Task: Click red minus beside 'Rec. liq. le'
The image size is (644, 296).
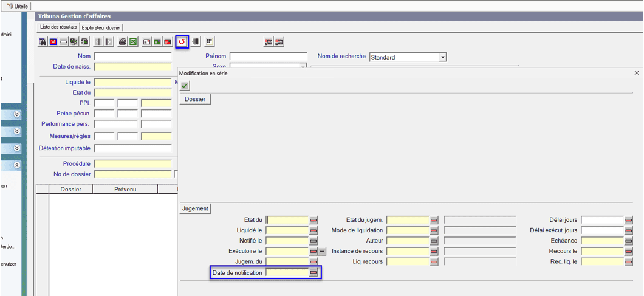Action: pyautogui.click(x=629, y=261)
